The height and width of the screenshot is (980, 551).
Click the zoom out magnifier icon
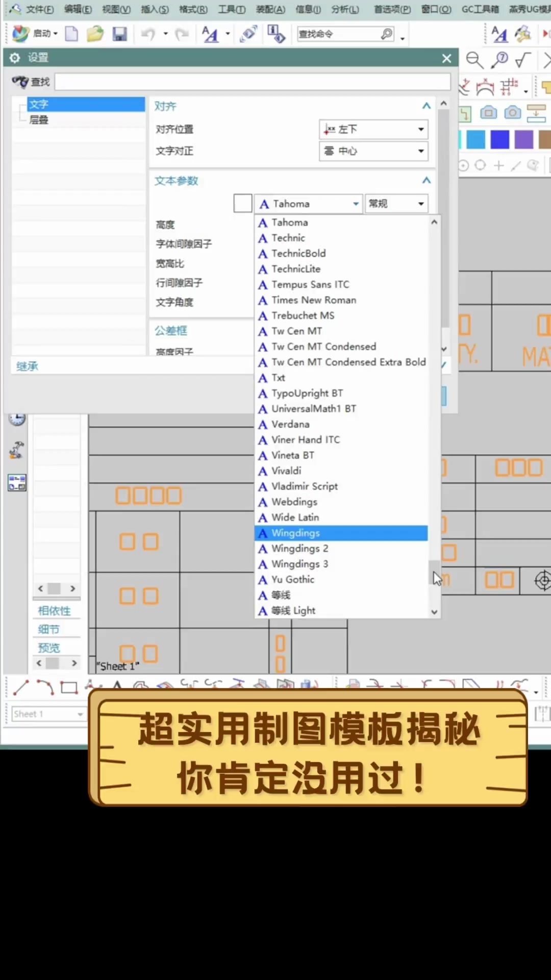pyautogui.click(x=474, y=60)
